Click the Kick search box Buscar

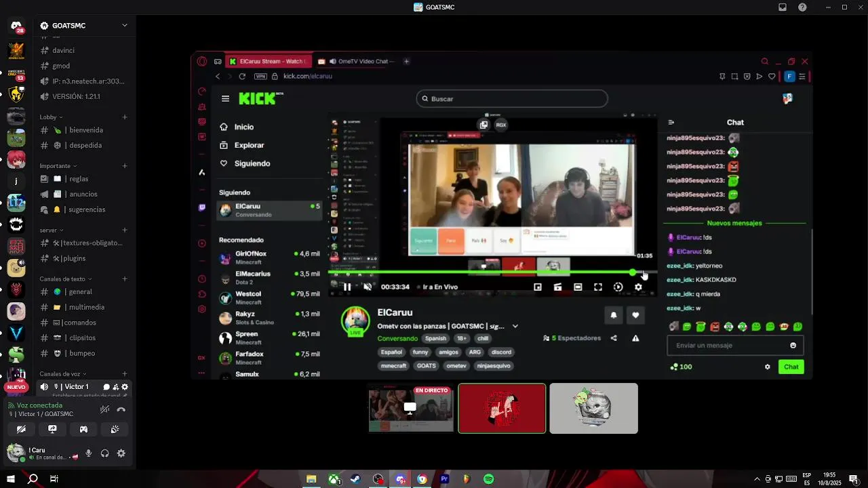512,99
